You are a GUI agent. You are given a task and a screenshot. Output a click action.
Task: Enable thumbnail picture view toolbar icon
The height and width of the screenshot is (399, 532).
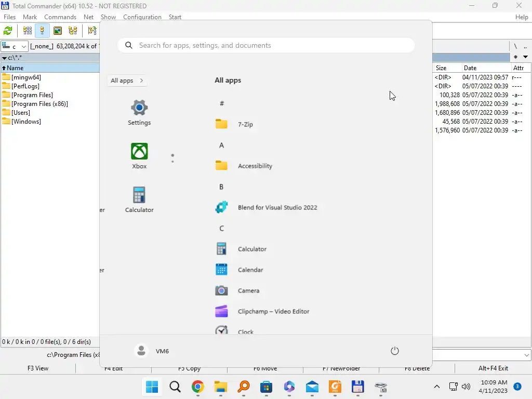pos(58,31)
